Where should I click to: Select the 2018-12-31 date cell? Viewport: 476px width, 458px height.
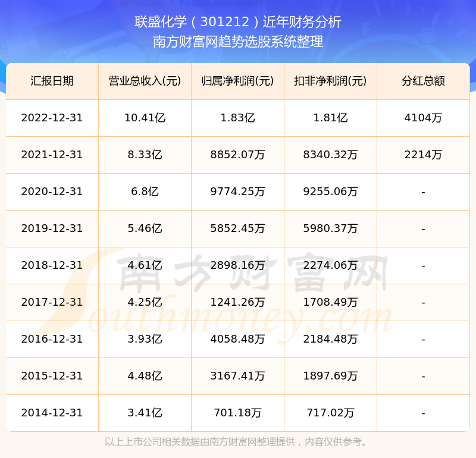(52, 265)
